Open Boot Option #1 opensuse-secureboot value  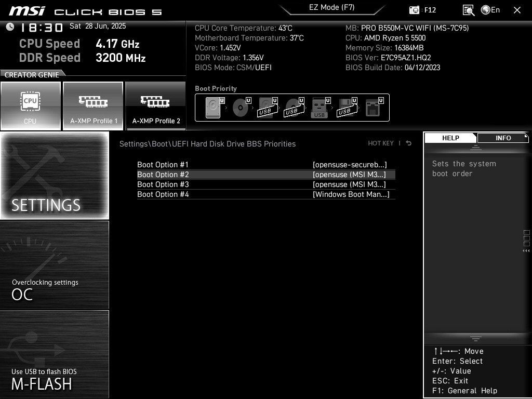pos(350,165)
